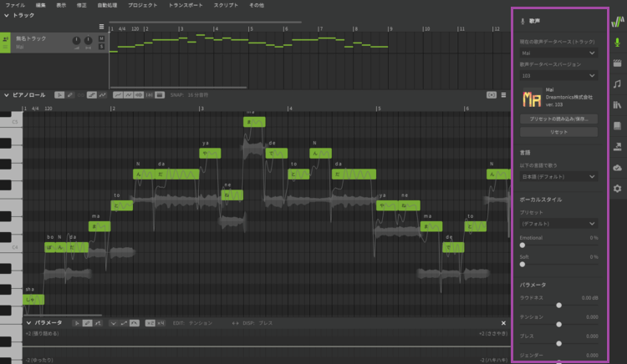Open the vocal style preset dropdown

(558, 224)
